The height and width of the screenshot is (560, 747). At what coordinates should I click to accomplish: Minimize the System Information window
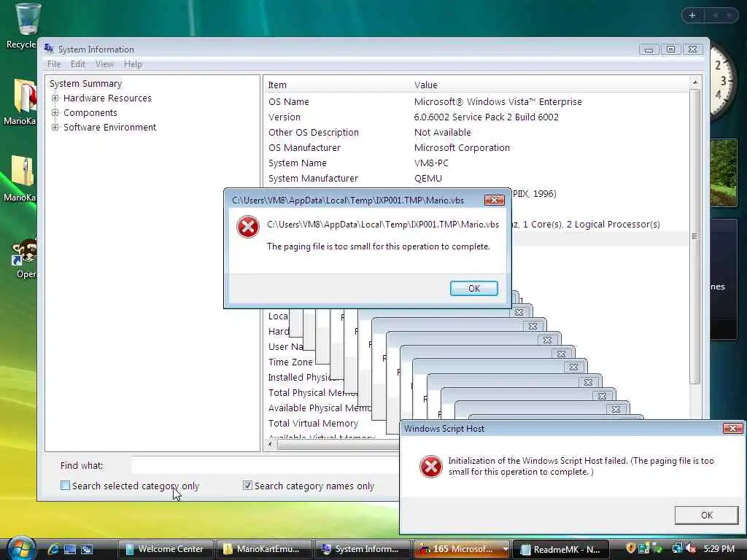(649, 49)
